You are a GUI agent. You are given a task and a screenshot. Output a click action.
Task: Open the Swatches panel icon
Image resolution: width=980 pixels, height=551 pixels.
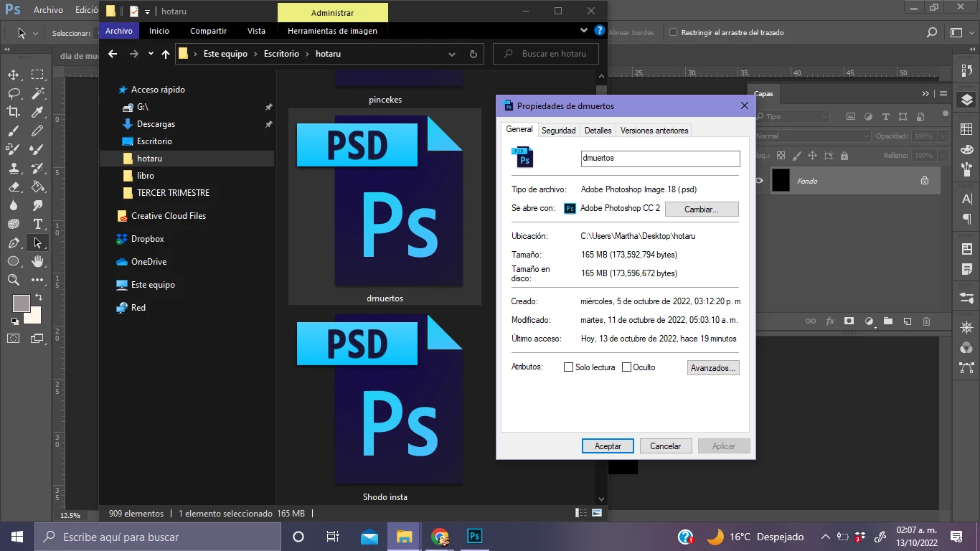[966, 129]
